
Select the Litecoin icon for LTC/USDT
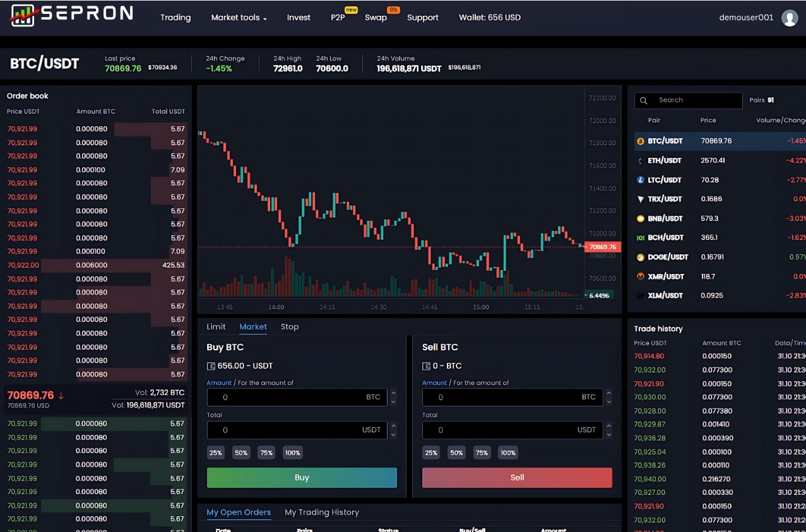tap(640, 180)
